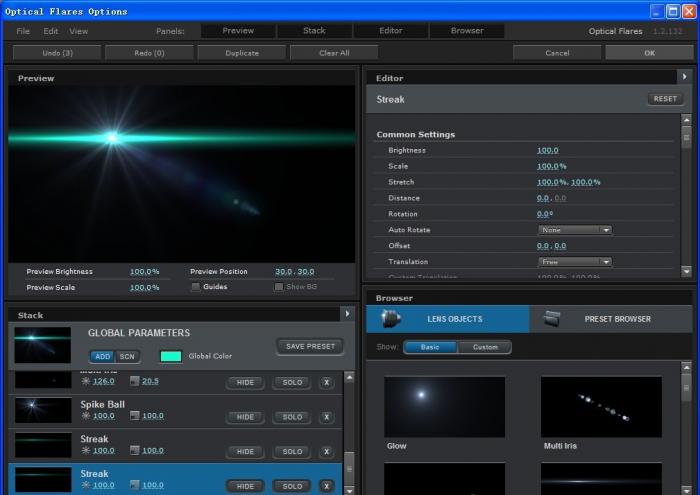This screenshot has width=700, height=495.
Task: Open the Global Color swatch
Action: click(171, 356)
